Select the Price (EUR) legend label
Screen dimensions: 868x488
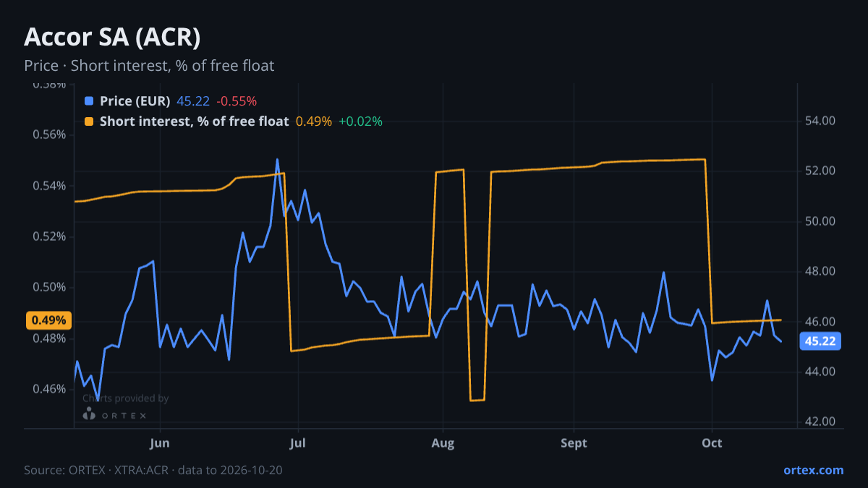[x=135, y=101]
